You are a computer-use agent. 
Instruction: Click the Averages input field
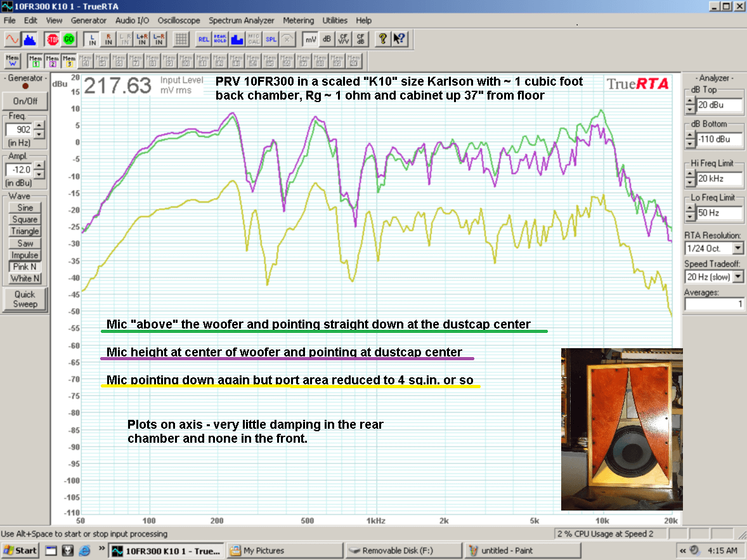[x=713, y=304]
